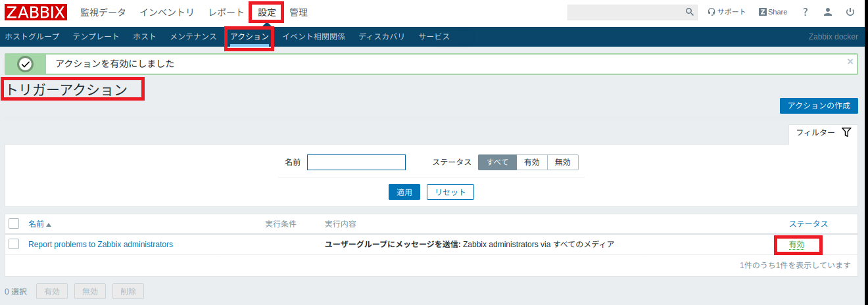This screenshot has height=305, width=868.
Task: Open the help question mark icon
Action: [x=806, y=12]
